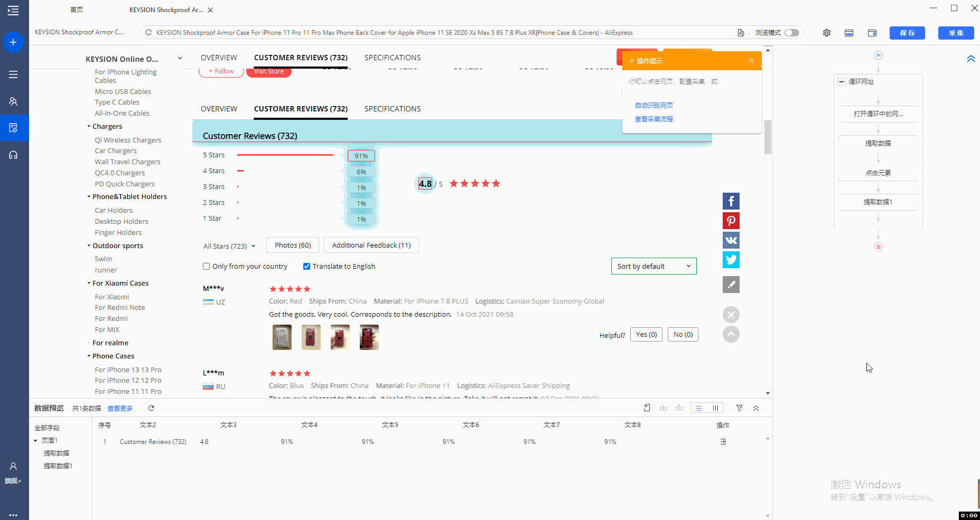Open lower OVERVIEW tab
Image resolution: width=980 pixels, height=520 pixels.
tap(219, 109)
